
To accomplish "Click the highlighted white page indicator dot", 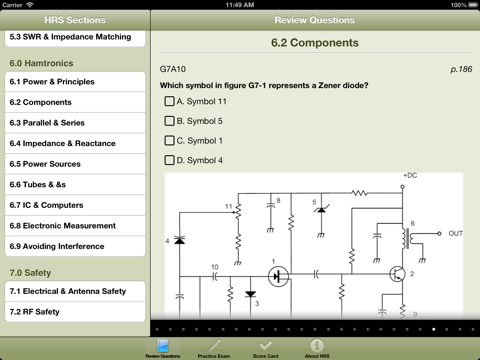I will 433,329.
